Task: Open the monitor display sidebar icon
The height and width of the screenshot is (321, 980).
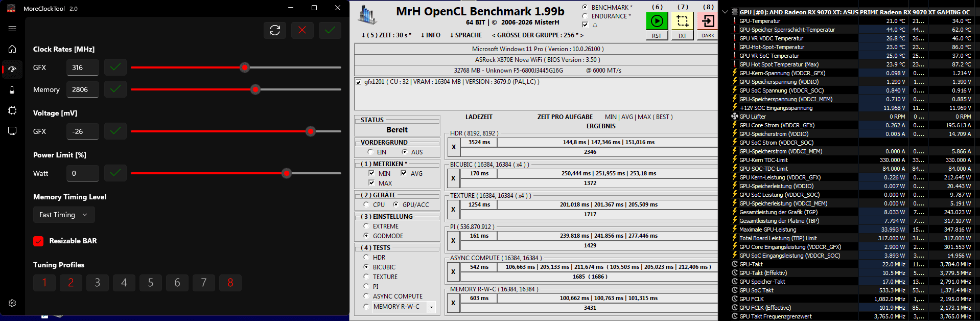Action: (x=12, y=131)
